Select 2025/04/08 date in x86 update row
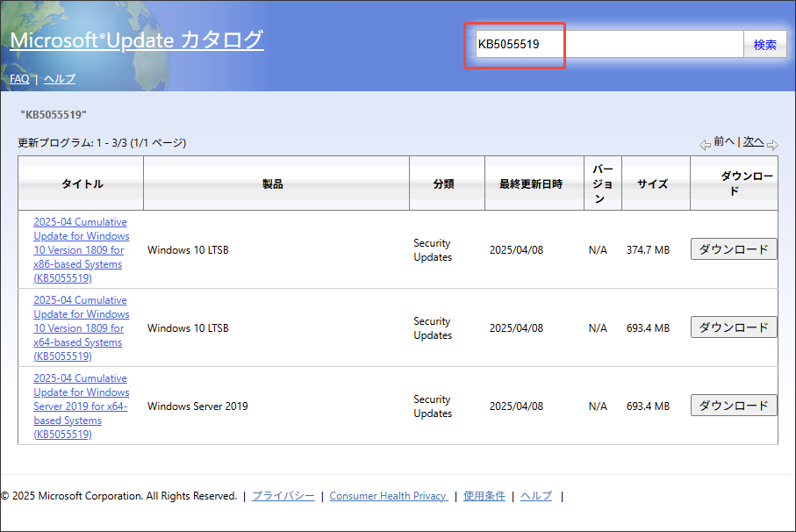 (x=516, y=249)
